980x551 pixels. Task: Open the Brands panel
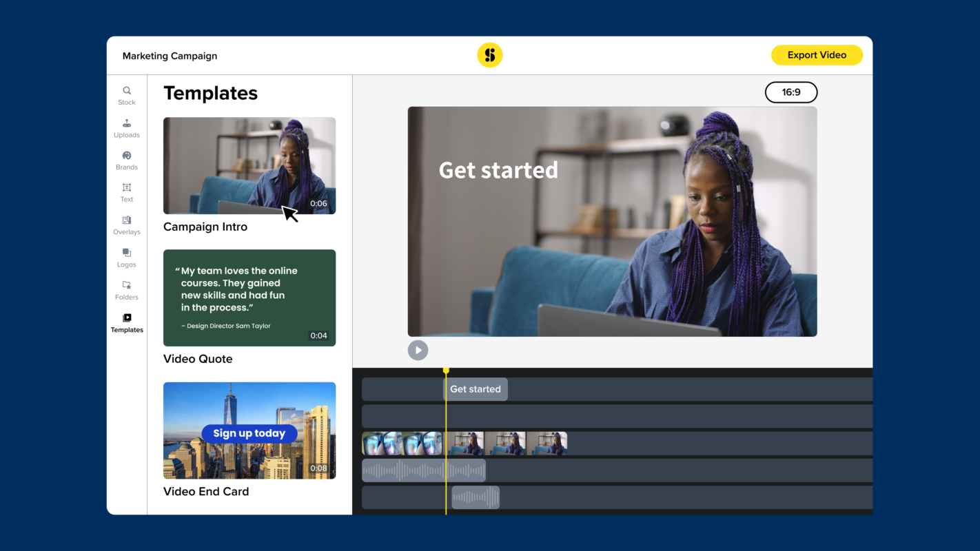coord(127,159)
